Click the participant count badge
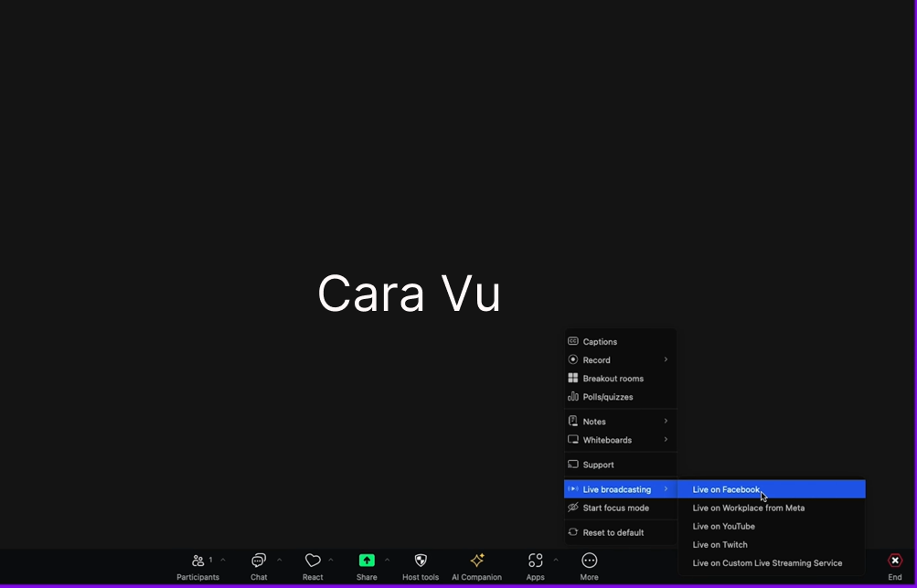Image resolution: width=917 pixels, height=588 pixels. point(210,558)
